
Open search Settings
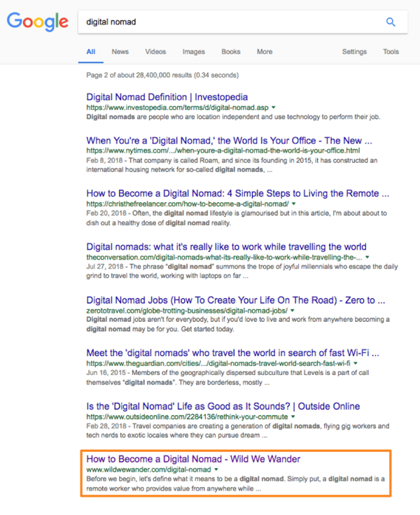[354, 52]
